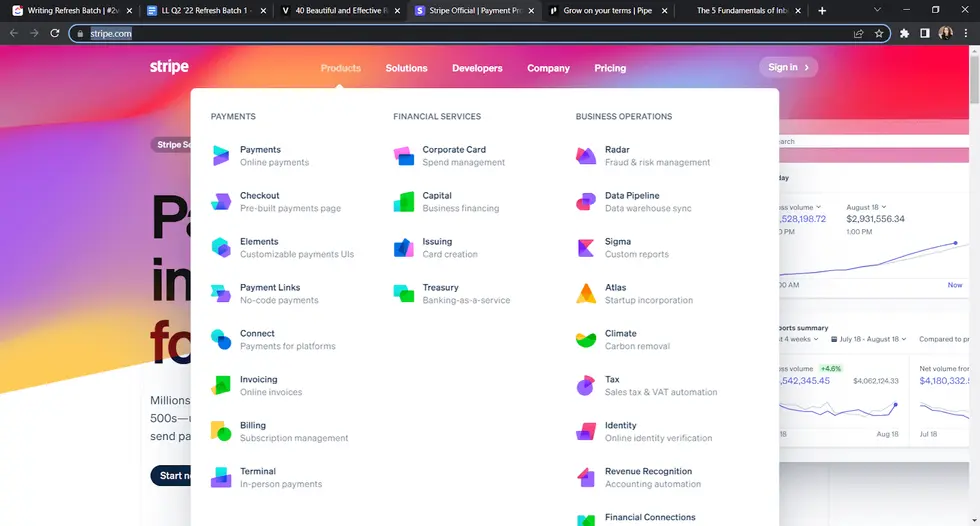Open the Atlas startup incorporation icon
Image resolution: width=980 pixels, height=526 pixels.
coord(586,293)
